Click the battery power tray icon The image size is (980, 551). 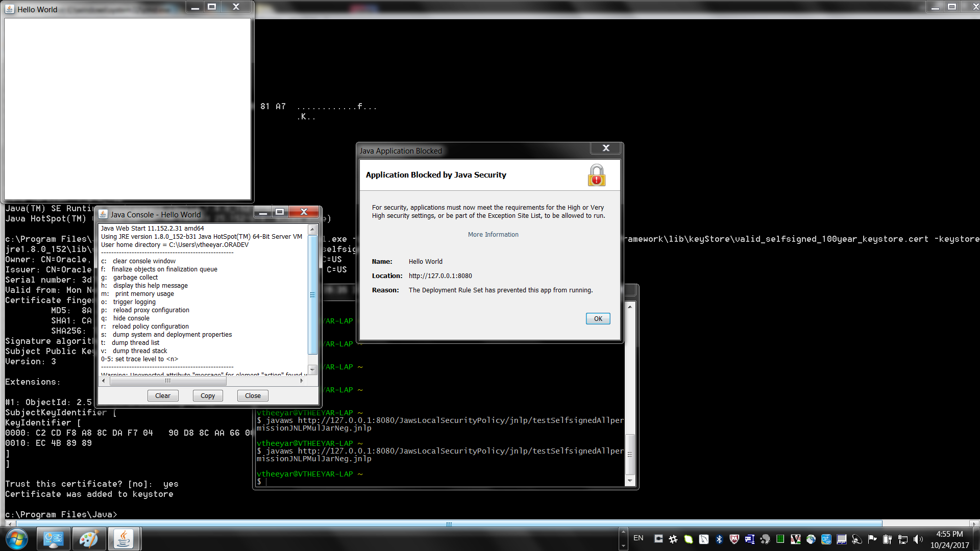pos(888,539)
